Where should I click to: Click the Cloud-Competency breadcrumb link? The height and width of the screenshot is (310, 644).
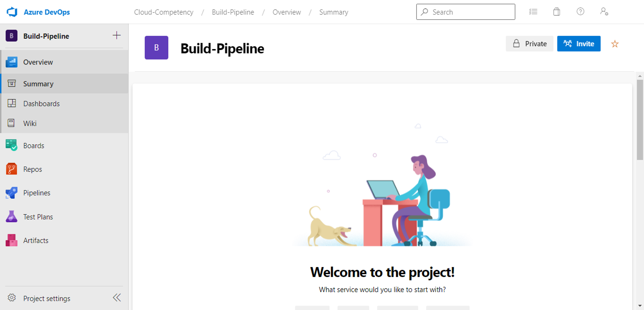163,12
